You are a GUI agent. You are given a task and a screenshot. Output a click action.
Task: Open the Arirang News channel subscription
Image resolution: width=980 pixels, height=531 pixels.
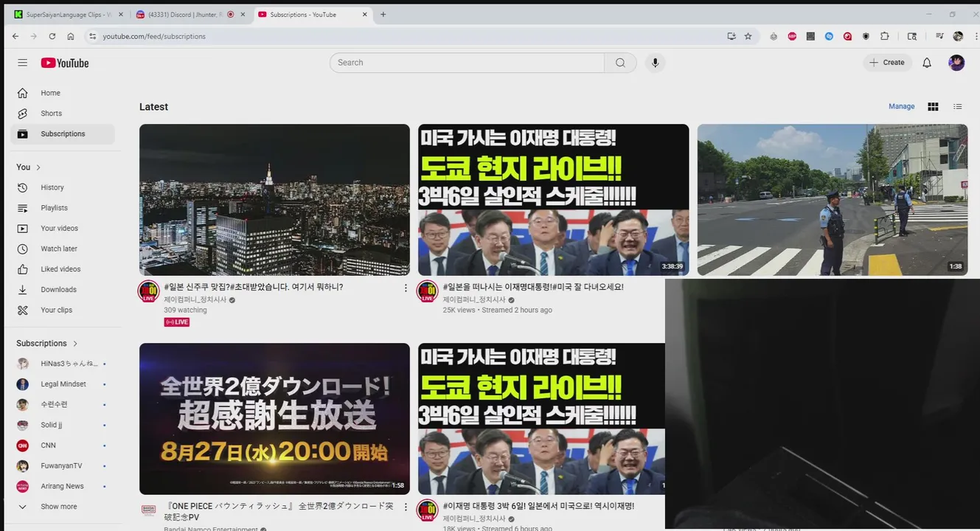(63, 486)
